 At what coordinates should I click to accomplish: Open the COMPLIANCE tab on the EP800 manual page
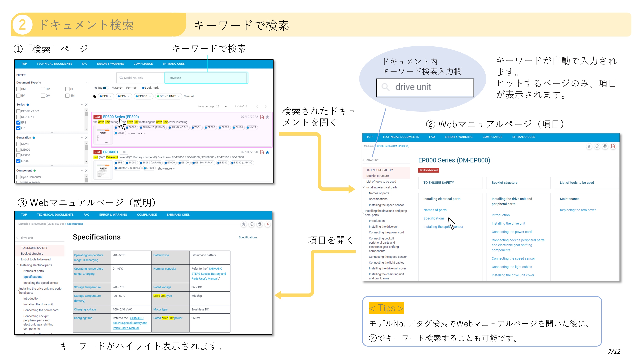click(x=492, y=137)
